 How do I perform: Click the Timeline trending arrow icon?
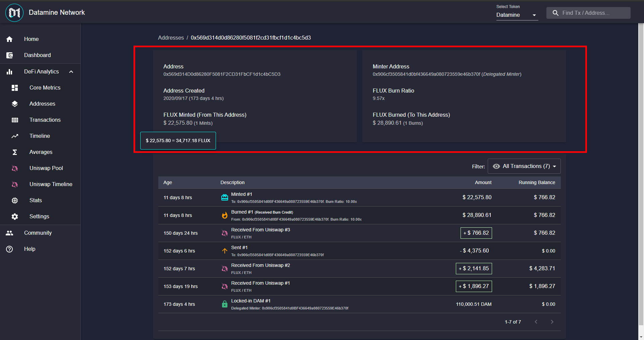(x=15, y=136)
